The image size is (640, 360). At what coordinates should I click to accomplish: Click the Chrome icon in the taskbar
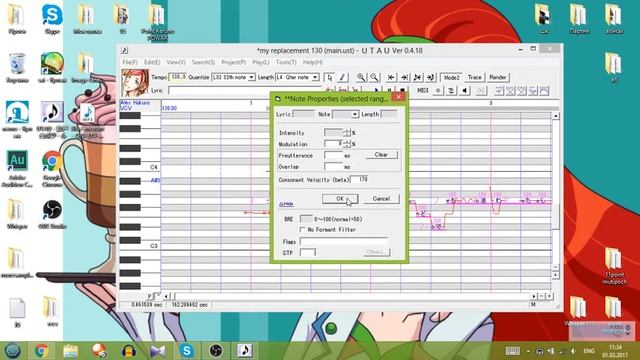(x=41, y=350)
